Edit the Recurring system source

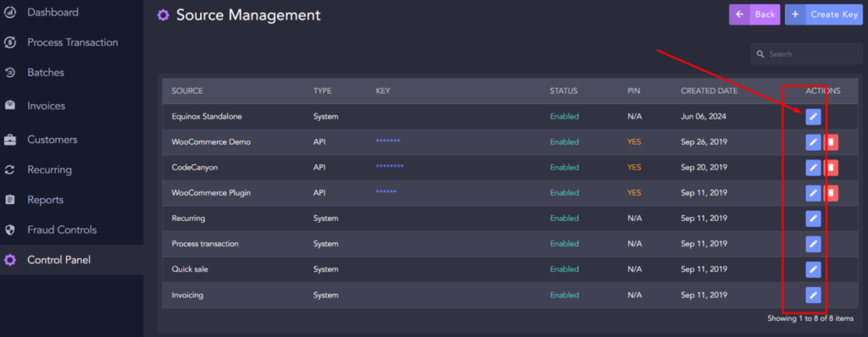point(813,218)
